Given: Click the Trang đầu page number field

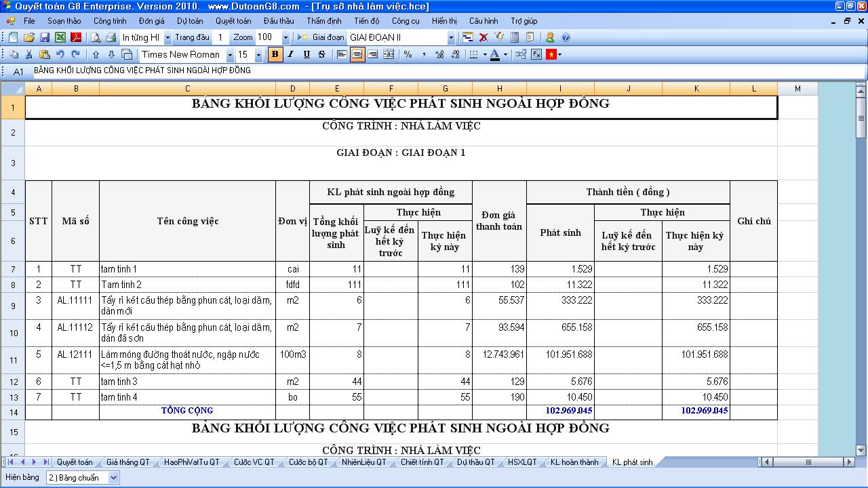Looking at the screenshot, I should pyautogui.click(x=221, y=38).
